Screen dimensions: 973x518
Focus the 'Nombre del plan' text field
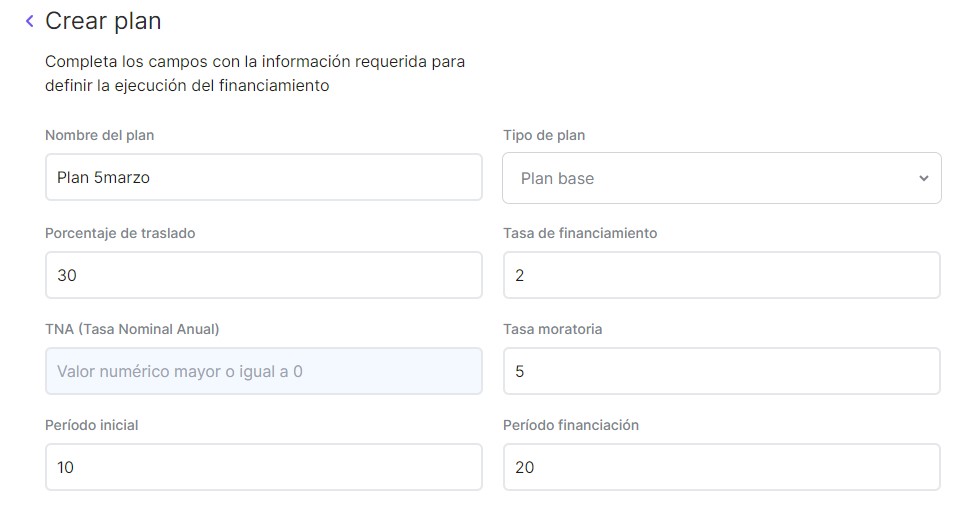pyautogui.click(x=263, y=178)
